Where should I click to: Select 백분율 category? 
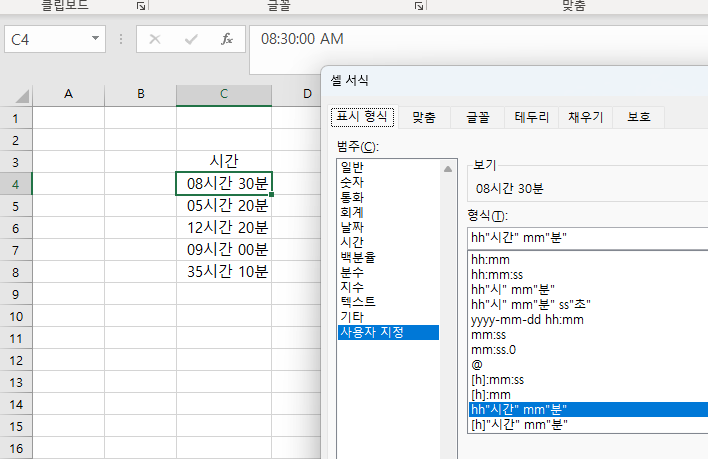coord(388,257)
